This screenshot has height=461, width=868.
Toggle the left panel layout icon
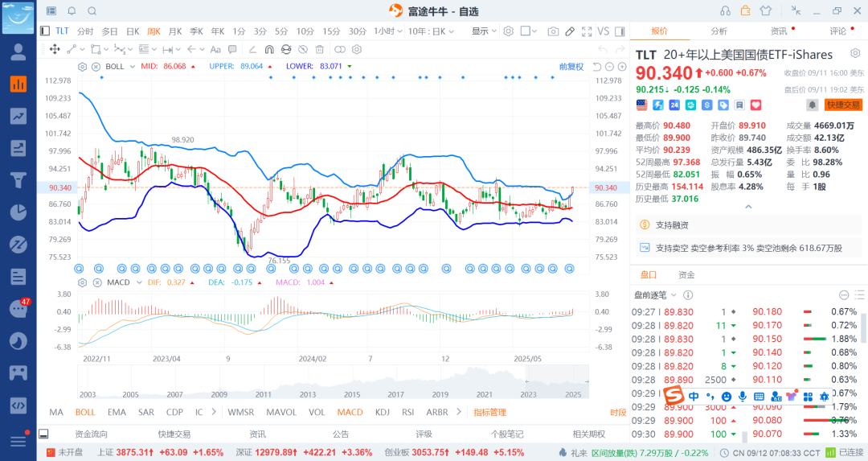[x=45, y=31]
